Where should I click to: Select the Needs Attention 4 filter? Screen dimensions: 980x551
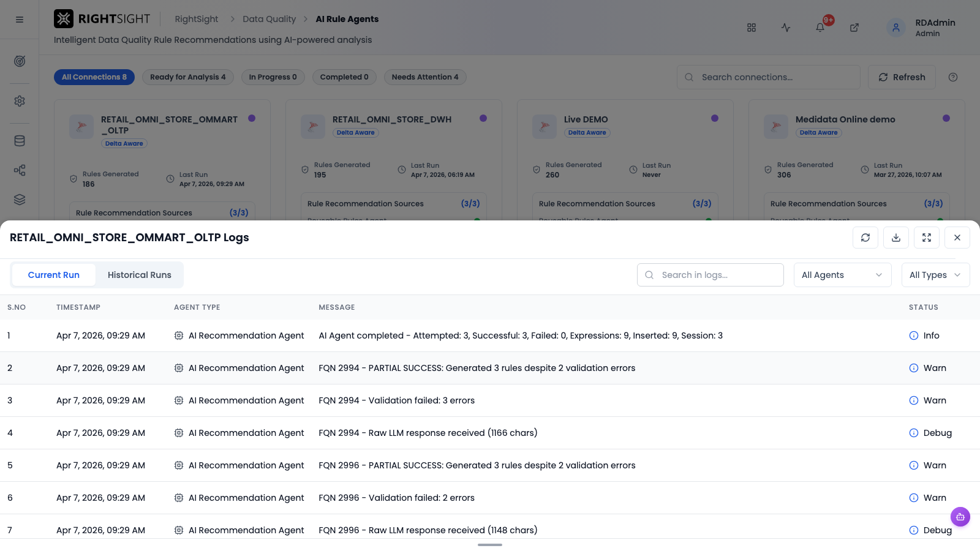pos(425,77)
